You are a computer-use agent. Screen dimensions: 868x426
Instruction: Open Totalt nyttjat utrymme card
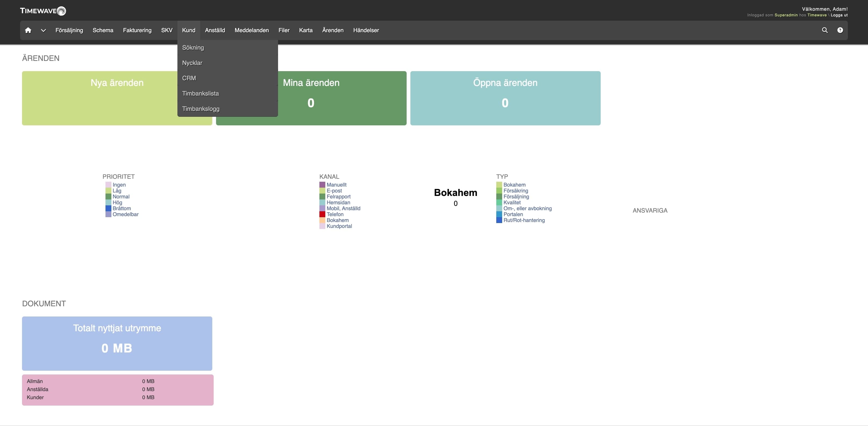tap(117, 343)
